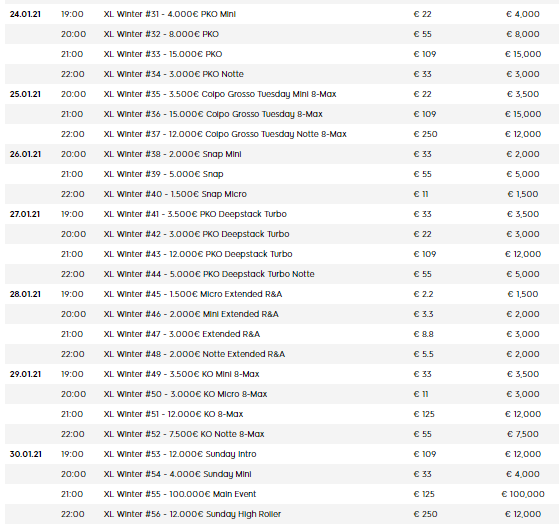Screen dimensions: 559x530
Task: Click the €100,000 Main Event guarantee
Action: pos(523,494)
